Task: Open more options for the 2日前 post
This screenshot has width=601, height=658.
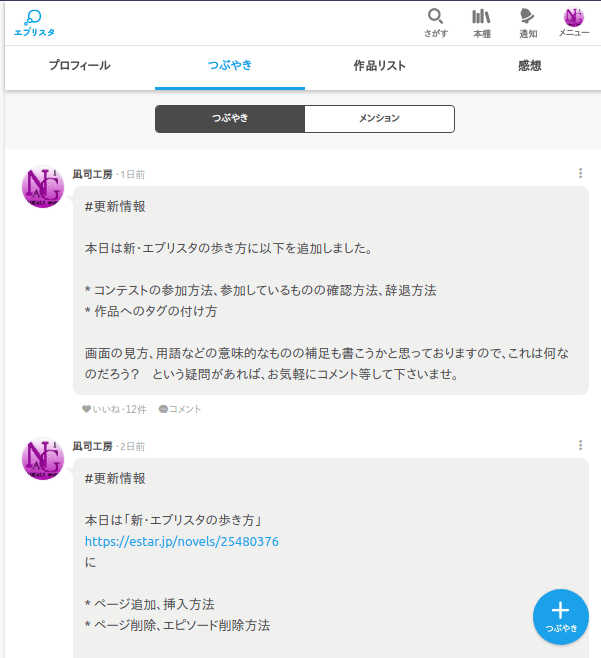Action: point(580,445)
